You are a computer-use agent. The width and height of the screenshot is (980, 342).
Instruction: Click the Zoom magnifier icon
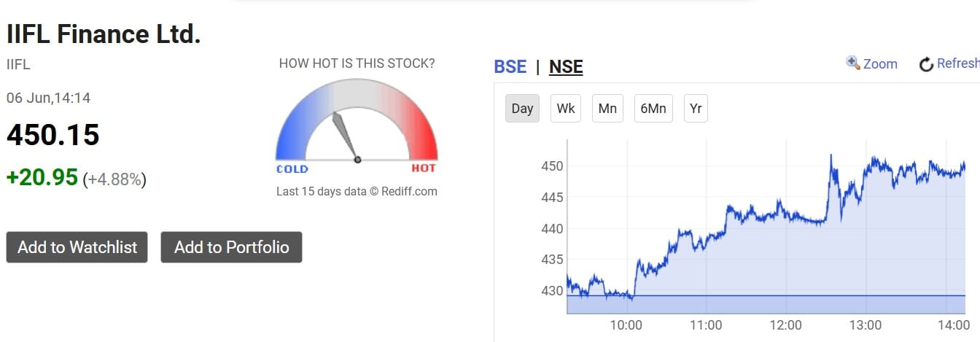[x=853, y=63]
